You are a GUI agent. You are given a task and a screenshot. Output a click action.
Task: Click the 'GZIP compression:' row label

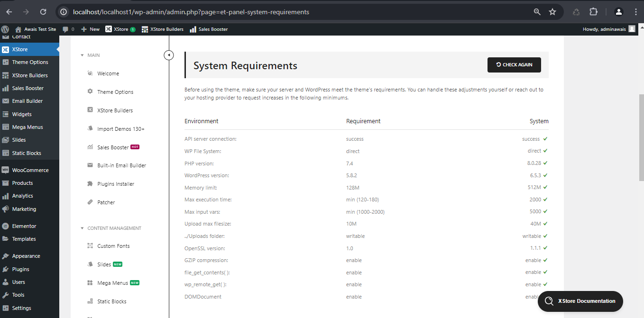pos(206,260)
